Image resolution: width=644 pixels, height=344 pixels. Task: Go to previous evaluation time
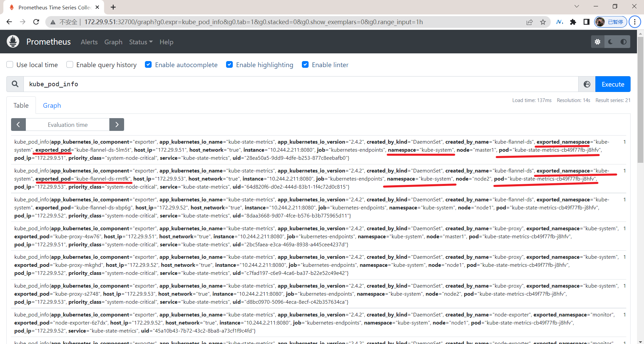click(x=18, y=125)
